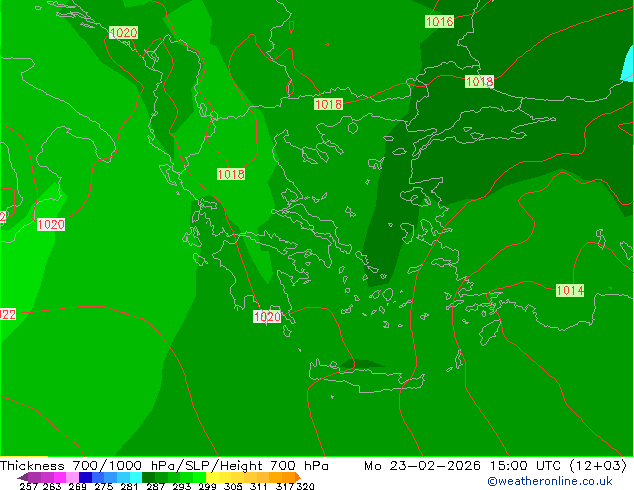Select the magenta legend swatch
Image resolution: width=634 pixels, height=490 pixels.
point(60,477)
